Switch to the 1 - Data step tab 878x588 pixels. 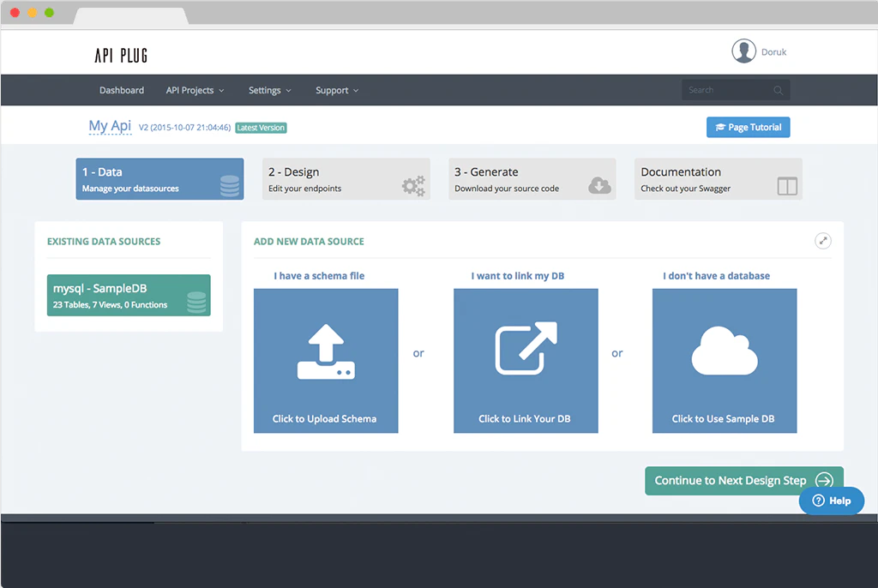159,179
